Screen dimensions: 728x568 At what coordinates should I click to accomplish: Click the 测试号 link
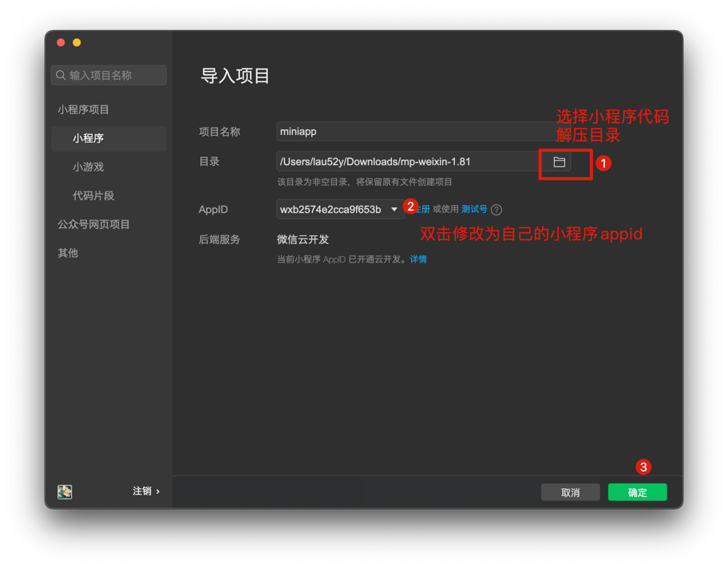(474, 209)
